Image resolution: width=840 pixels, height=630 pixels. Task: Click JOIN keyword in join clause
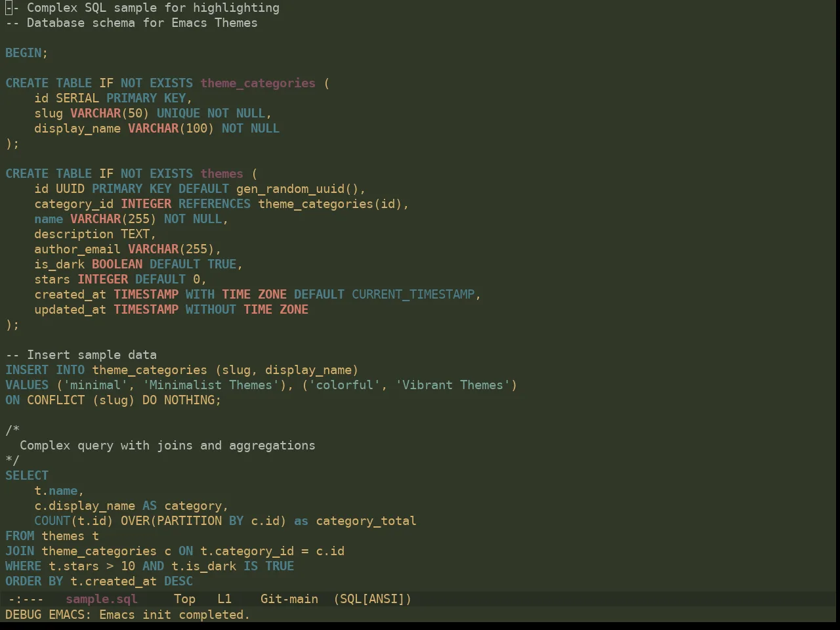tap(20, 551)
